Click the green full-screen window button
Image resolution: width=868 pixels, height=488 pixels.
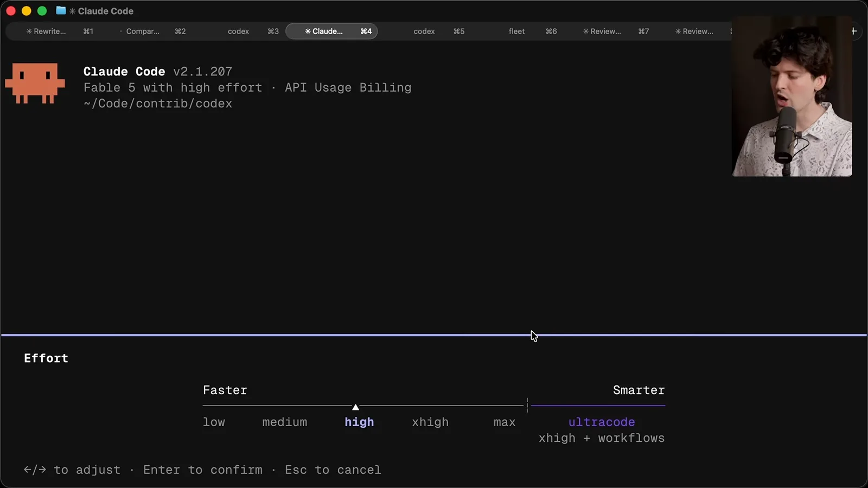pos(42,11)
